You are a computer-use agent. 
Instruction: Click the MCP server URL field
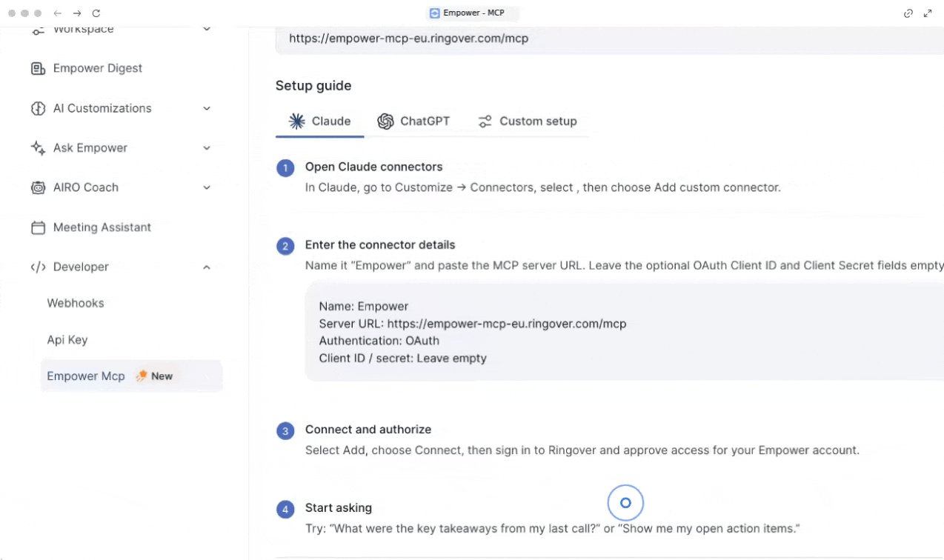tap(609, 39)
